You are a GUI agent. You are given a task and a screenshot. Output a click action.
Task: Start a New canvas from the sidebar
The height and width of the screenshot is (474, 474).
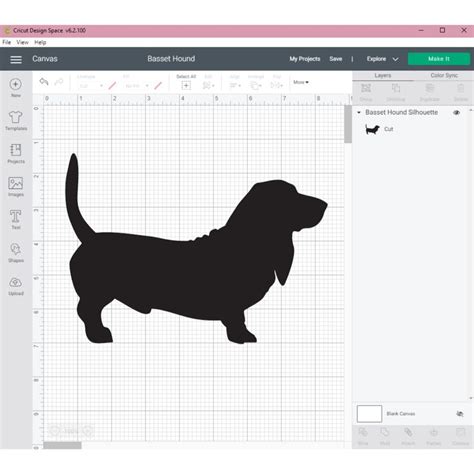(x=16, y=87)
